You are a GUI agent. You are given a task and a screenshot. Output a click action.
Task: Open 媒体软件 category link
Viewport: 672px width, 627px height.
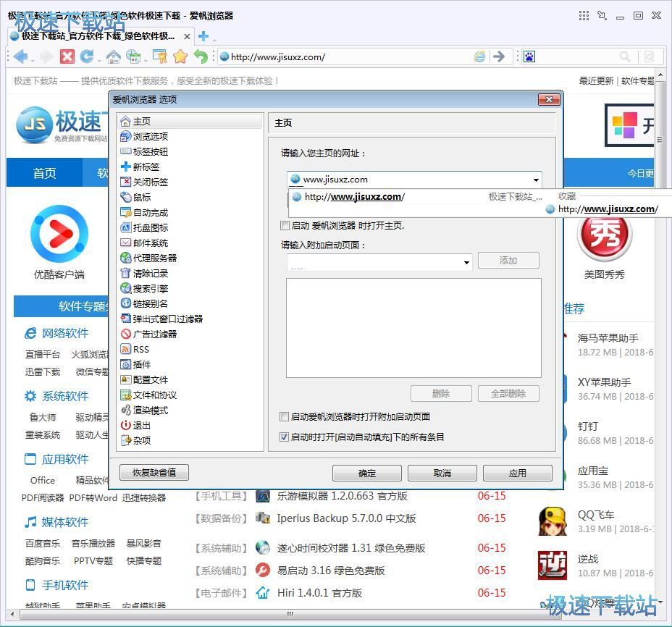coord(64,522)
